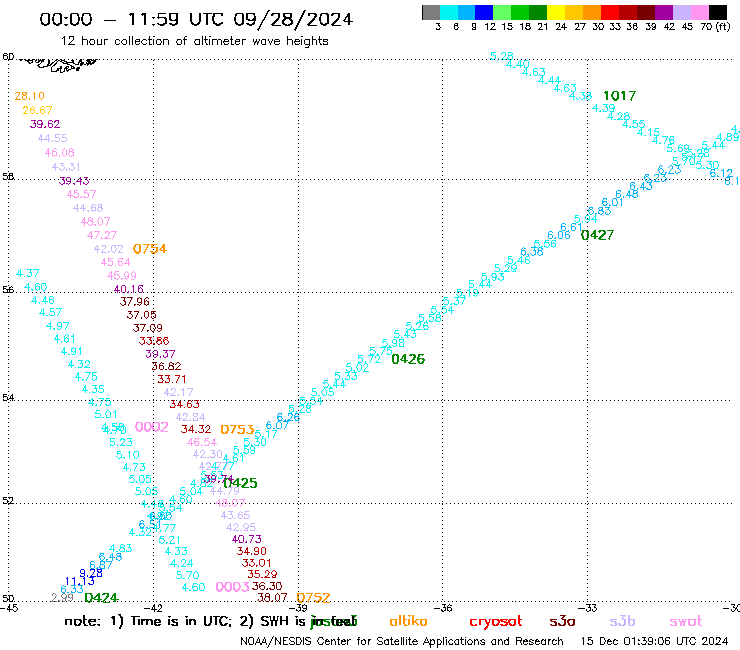Screen dimensions: 740x650
Task: Pick the bright red swatch in the legend
Action: pyautogui.click(x=610, y=12)
